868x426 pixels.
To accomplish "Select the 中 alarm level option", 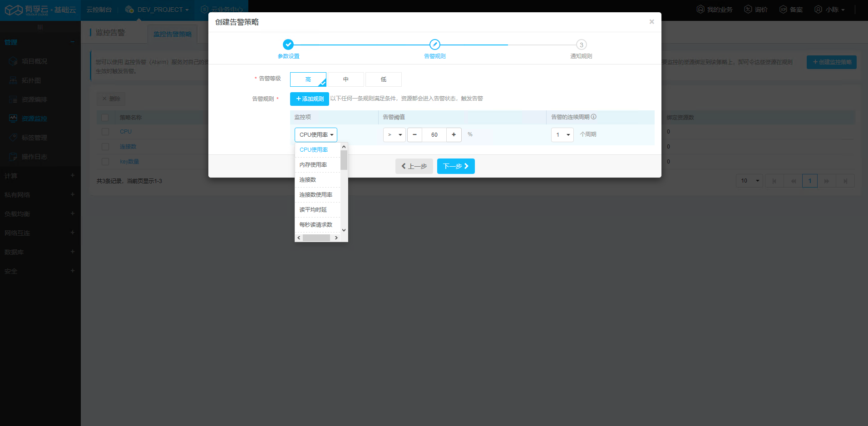I will coord(345,79).
